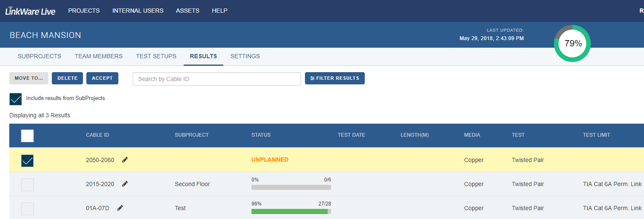
Task: Click the 0/6 count in 2015-2020 row
Action: point(327,179)
